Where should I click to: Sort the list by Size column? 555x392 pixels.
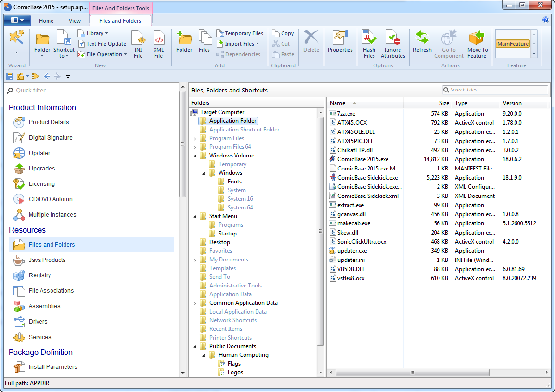tap(427, 103)
